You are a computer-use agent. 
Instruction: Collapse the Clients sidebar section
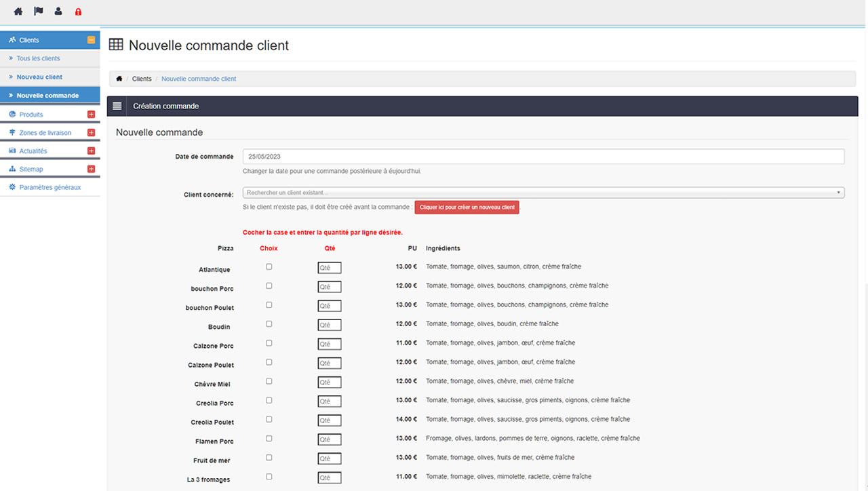coord(91,40)
